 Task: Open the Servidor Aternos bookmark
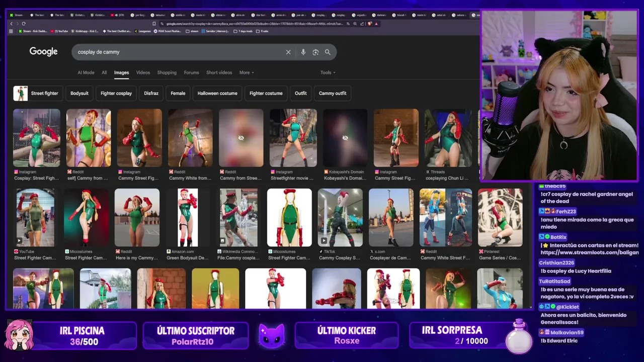pyautogui.click(x=214, y=31)
